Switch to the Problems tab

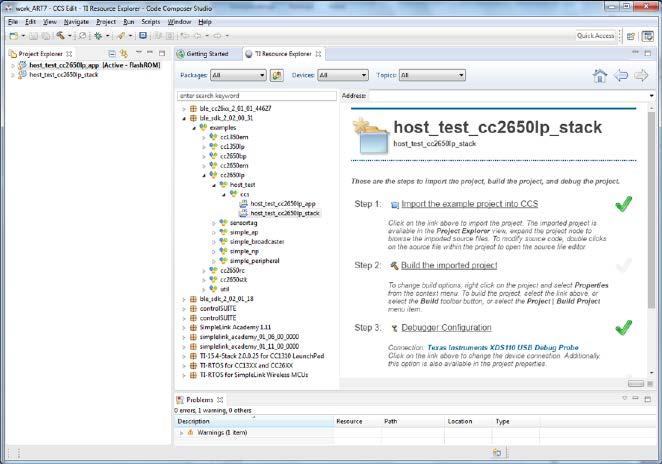(x=199, y=399)
